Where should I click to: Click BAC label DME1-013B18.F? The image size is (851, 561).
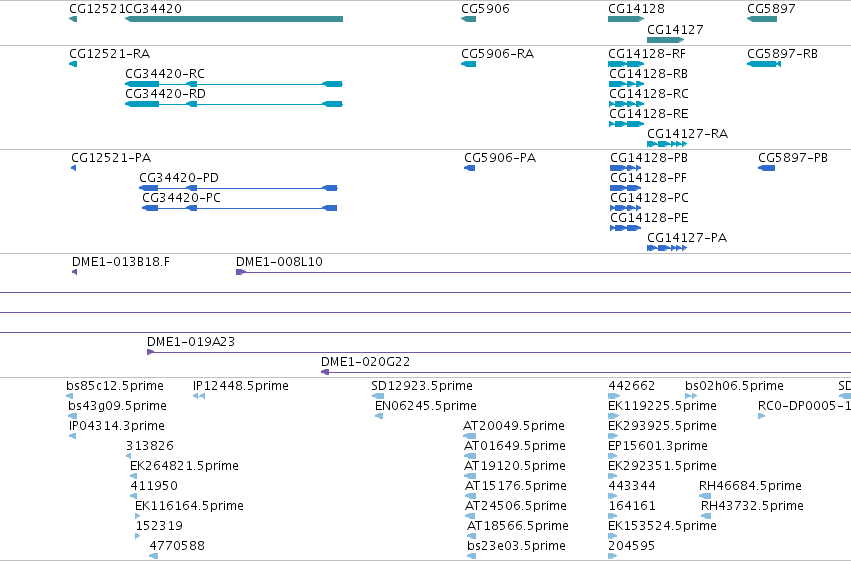click(121, 262)
